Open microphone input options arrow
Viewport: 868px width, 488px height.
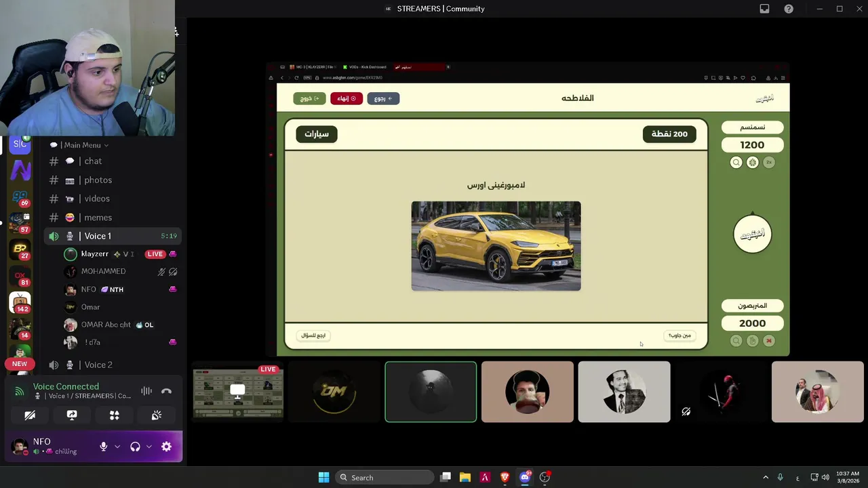coord(117,447)
